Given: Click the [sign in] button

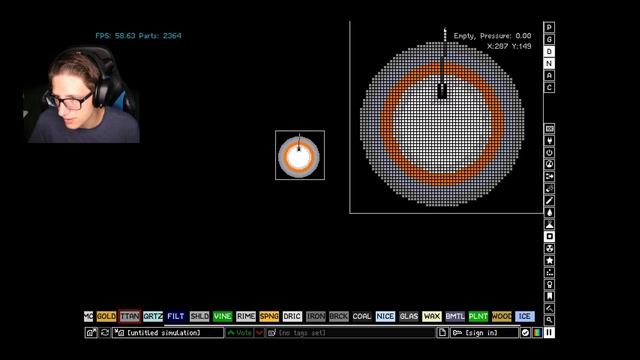Looking at the screenshot, I should point(484,333).
